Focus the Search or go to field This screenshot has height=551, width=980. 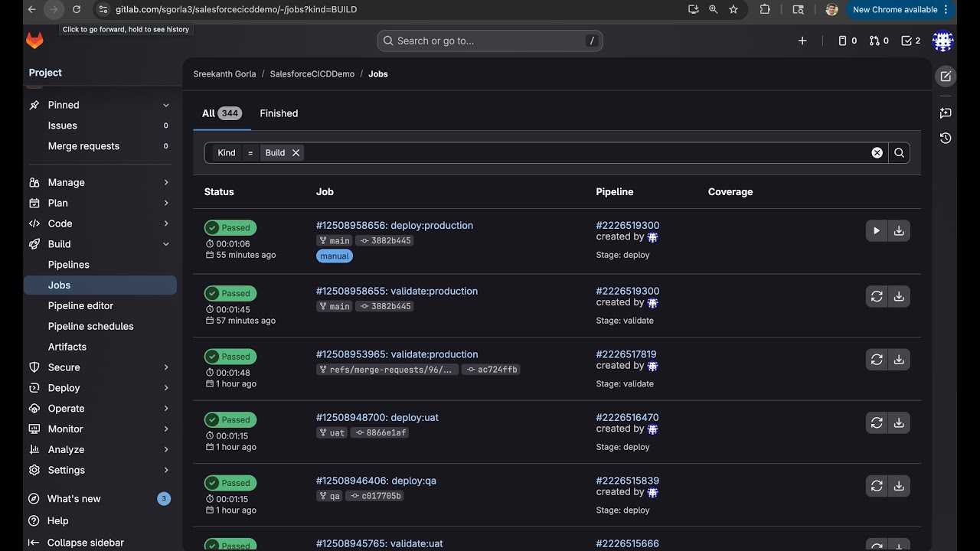point(490,41)
